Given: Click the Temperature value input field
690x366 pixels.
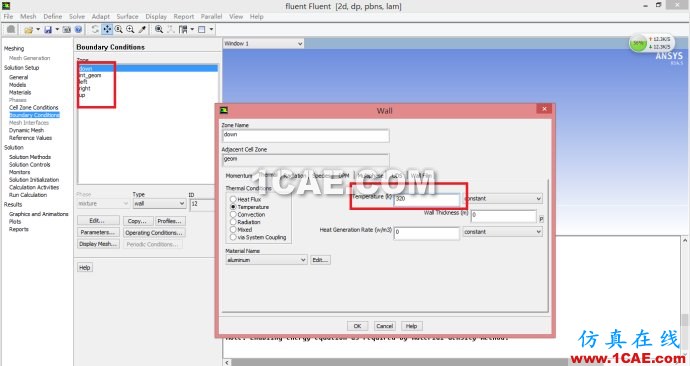Looking at the screenshot, I should point(426,199).
